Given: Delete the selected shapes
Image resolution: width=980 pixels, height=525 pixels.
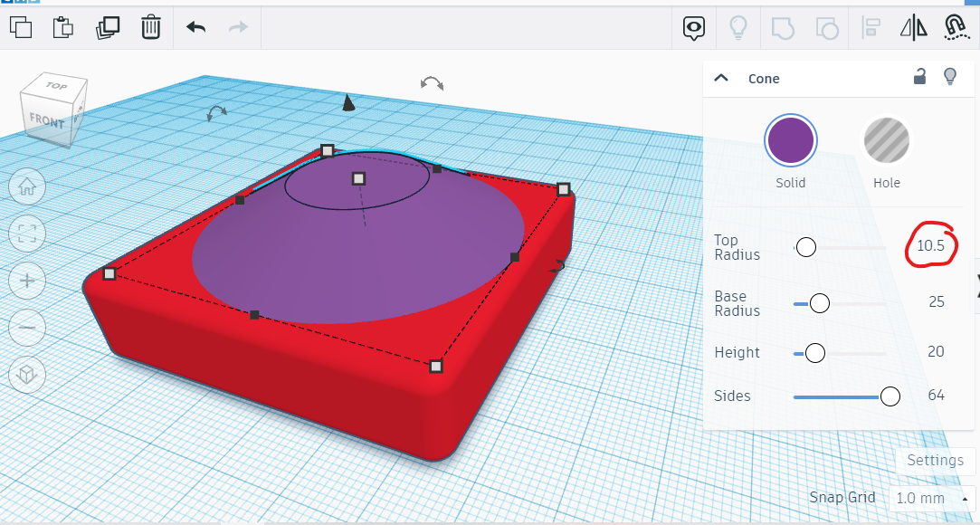Looking at the screenshot, I should pyautogui.click(x=150, y=27).
